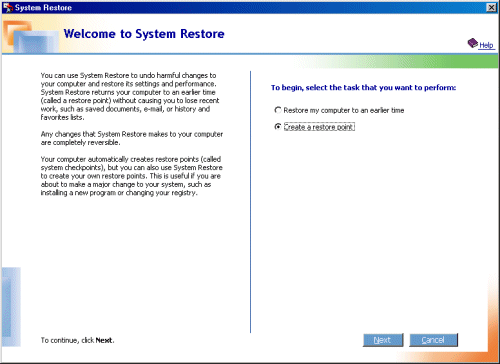Click the 'Restore my computer to an earlier time' label
This screenshot has height=364, width=500.
(x=344, y=110)
